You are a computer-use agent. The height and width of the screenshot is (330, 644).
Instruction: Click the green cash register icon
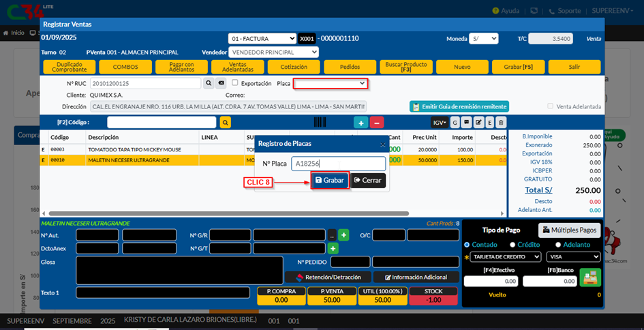(x=589, y=278)
